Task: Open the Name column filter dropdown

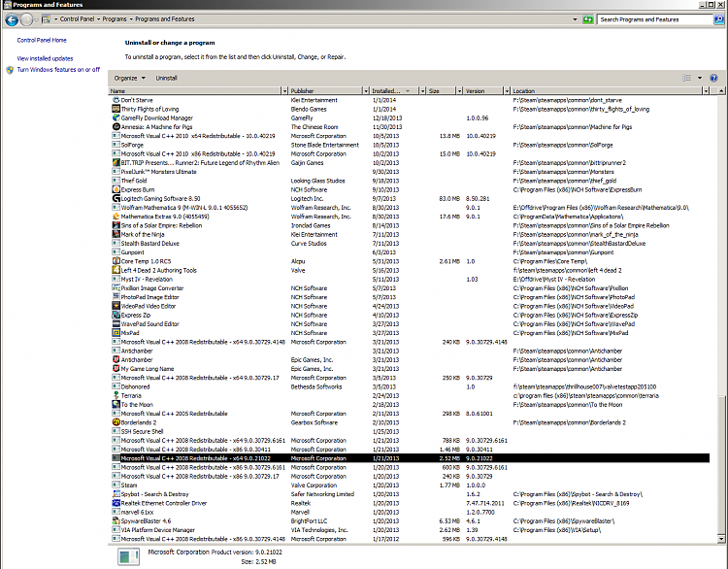Action: [x=284, y=91]
